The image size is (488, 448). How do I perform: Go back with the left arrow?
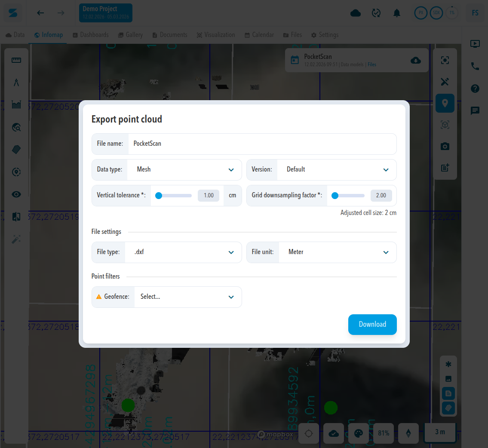pyautogui.click(x=40, y=13)
